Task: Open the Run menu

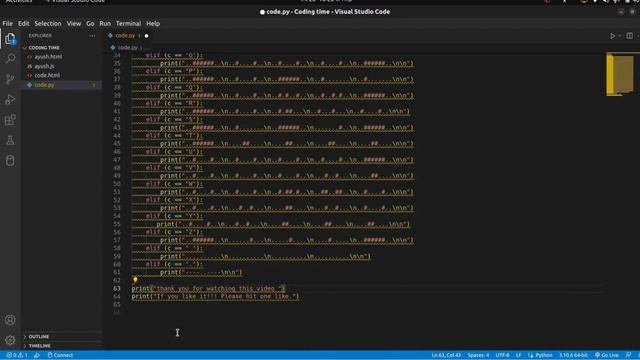Action: tap(105, 24)
